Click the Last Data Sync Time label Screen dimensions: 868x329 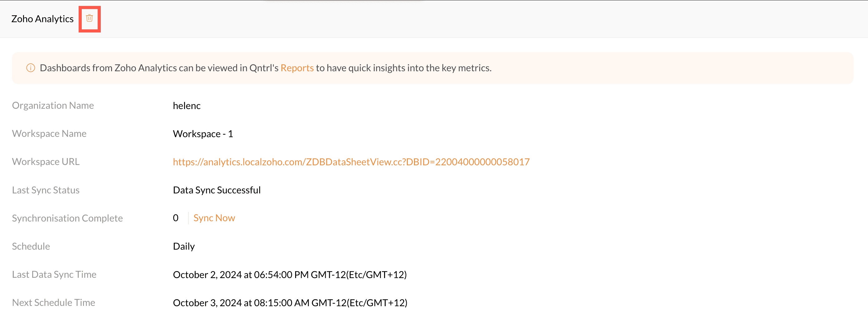pos(54,274)
